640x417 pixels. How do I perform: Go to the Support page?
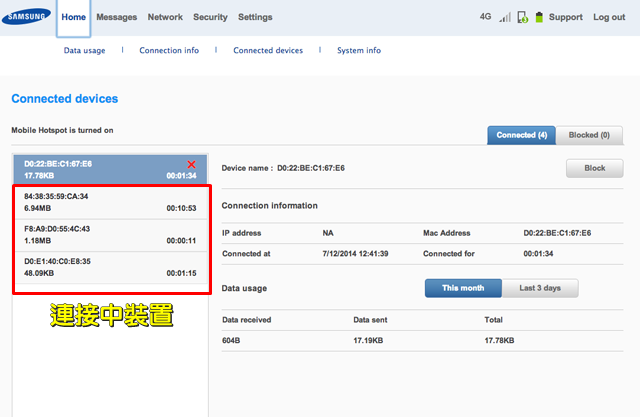[x=566, y=17]
